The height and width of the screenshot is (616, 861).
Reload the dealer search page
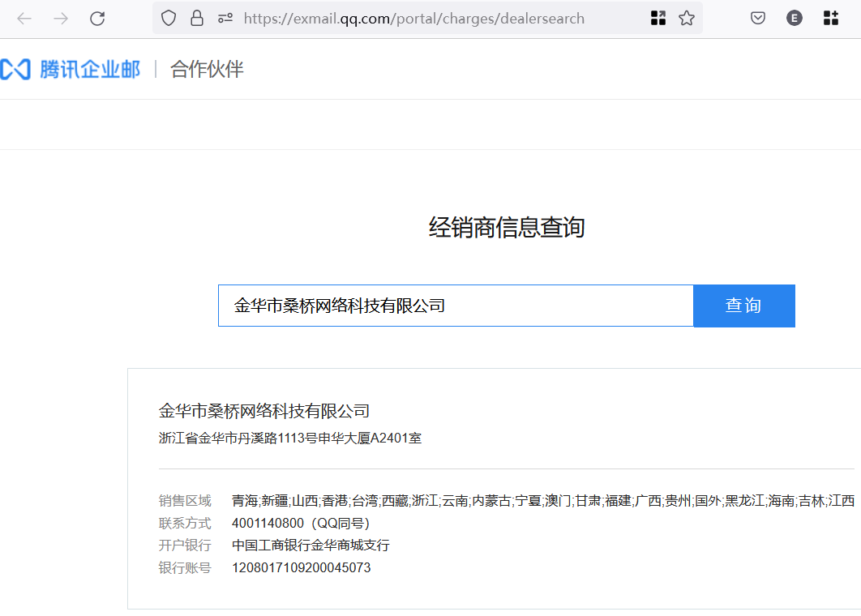point(97,18)
